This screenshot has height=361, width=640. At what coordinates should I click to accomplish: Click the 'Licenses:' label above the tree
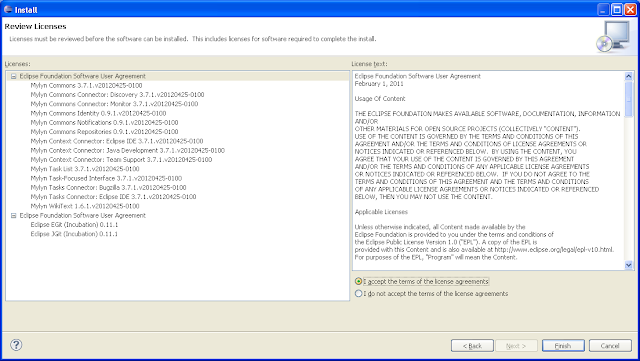[x=18, y=64]
